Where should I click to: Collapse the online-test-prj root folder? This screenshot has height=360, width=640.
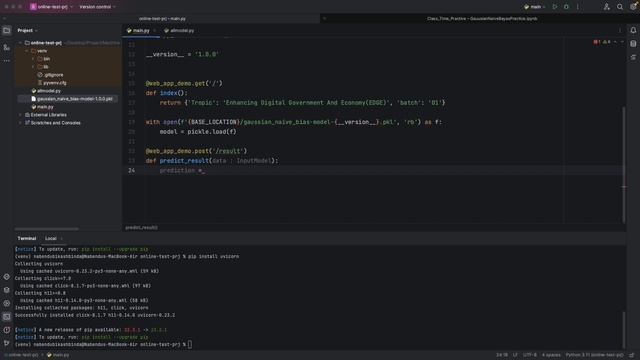20,43
